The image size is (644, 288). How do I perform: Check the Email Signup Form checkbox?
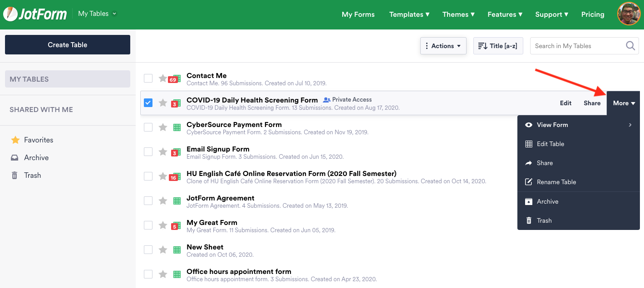pos(148,152)
